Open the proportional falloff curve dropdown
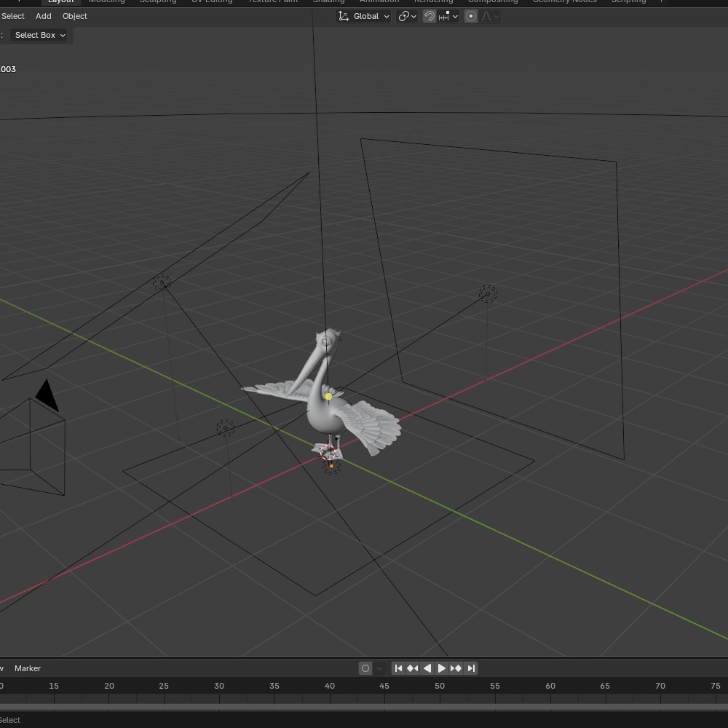 point(490,16)
